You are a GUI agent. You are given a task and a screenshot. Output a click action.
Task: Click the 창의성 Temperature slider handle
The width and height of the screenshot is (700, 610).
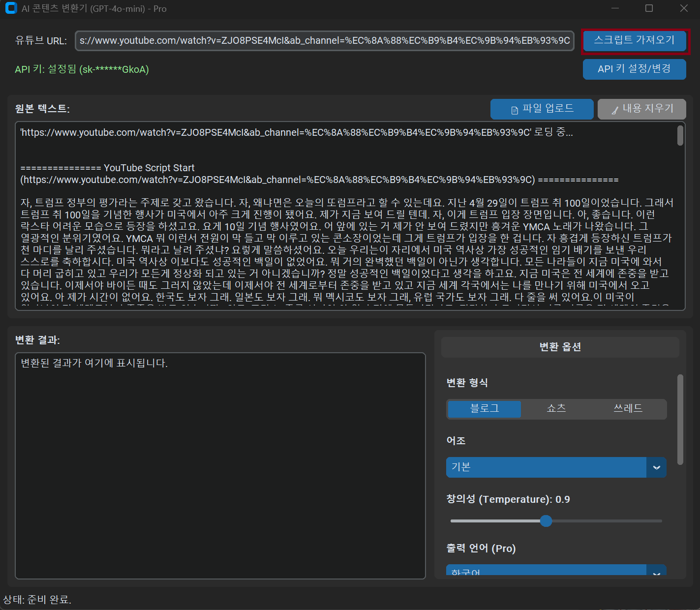coord(546,521)
